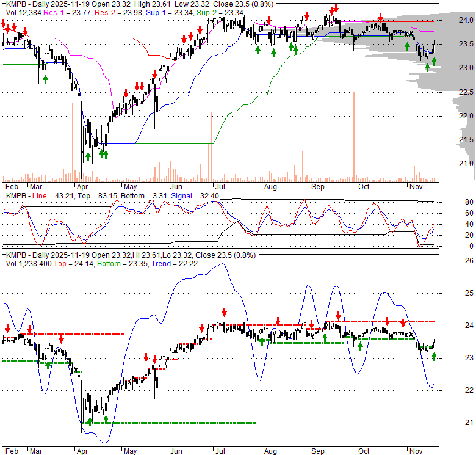The height and width of the screenshot is (455, 476).
Task: Select the 22.0 price axis label
Action: point(466,115)
